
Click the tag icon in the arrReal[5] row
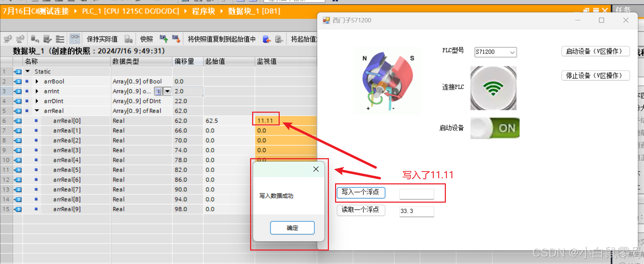(x=18, y=170)
